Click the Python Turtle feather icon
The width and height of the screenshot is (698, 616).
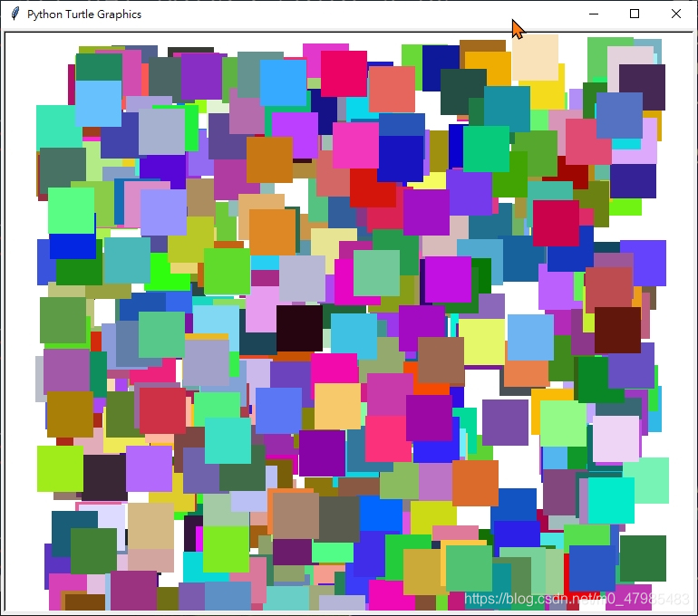point(15,14)
